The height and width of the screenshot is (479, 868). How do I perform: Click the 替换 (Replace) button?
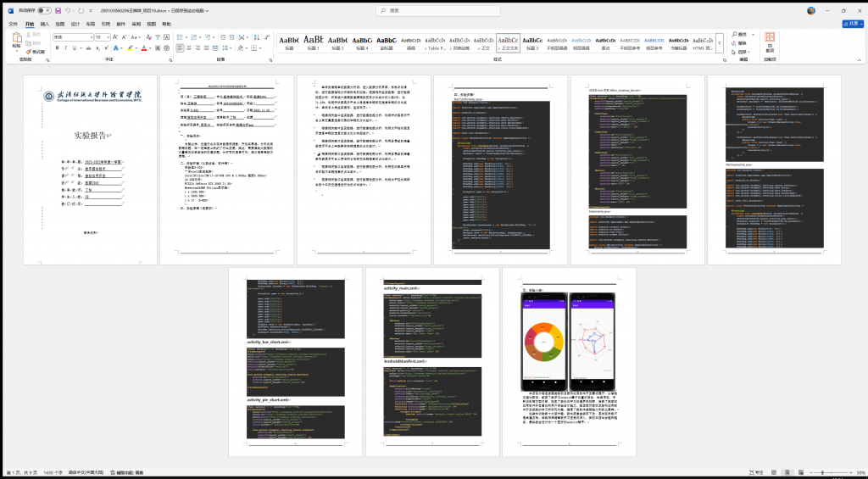(x=740, y=42)
